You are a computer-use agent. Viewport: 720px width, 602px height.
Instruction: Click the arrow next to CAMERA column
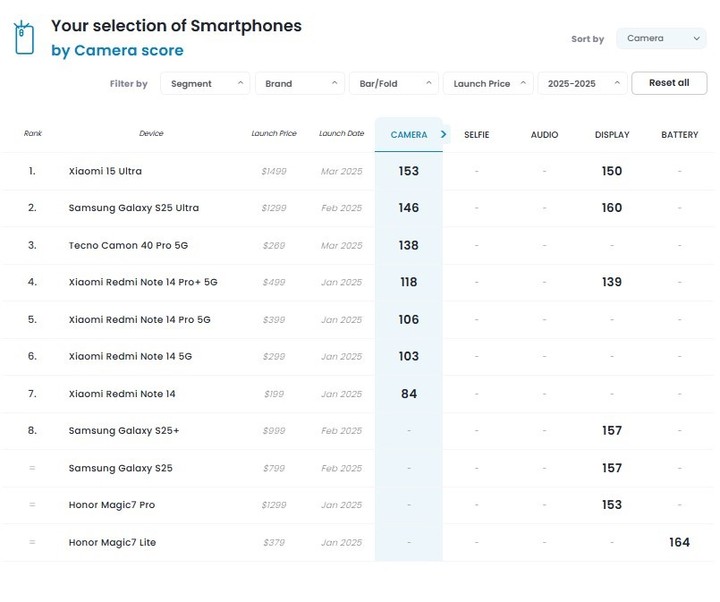click(x=444, y=134)
